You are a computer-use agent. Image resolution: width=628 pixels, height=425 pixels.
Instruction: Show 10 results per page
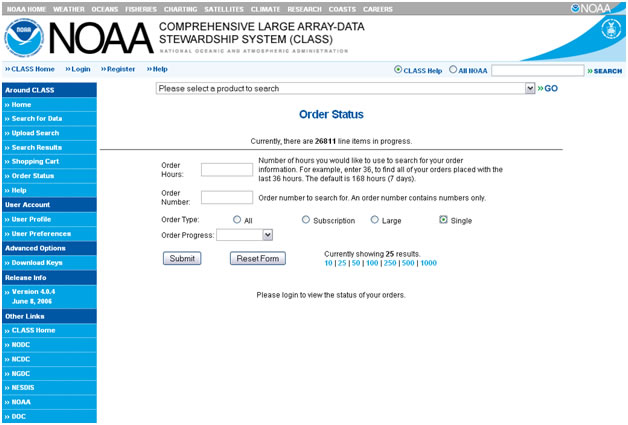pyautogui.click(x=328, y=263)
